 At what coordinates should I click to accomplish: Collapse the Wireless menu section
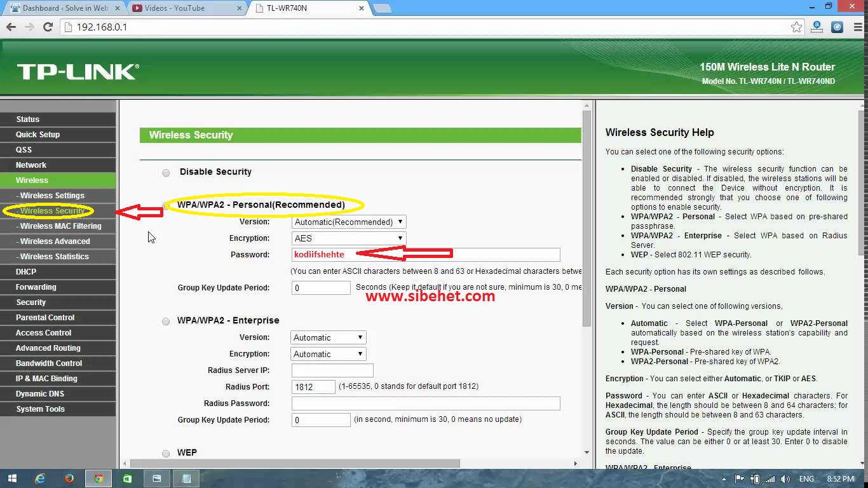pyautogui.click(x=58, y=180)
